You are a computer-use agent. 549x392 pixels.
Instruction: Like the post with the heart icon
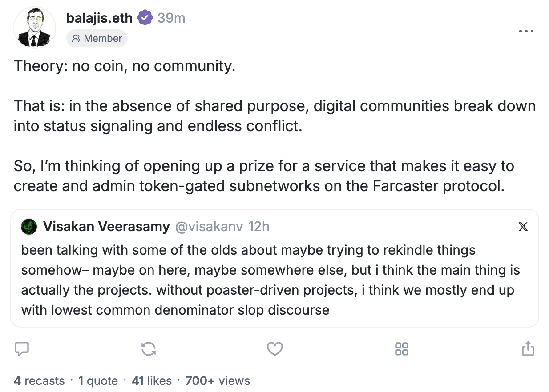coord(274,349)
